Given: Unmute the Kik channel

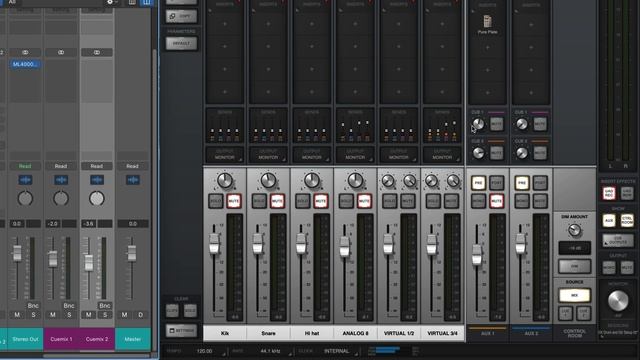Looking at the screenshot, I should coord(234,201).
